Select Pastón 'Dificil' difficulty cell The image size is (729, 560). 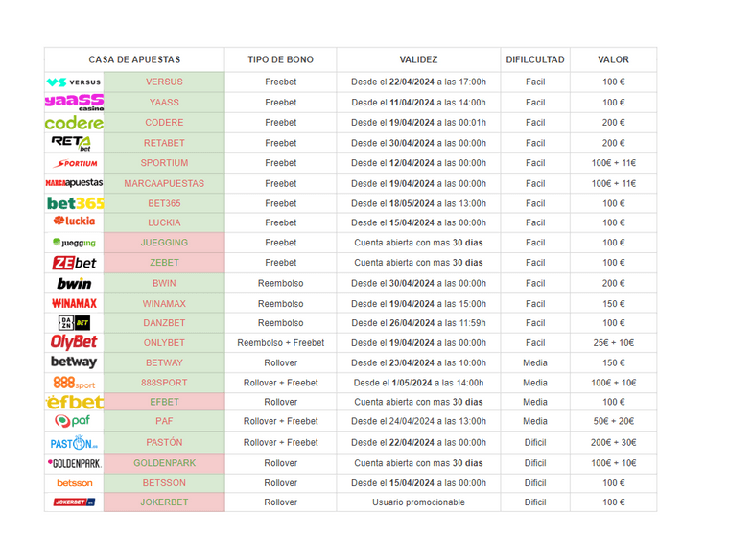pyautogui.click(x=535, y=442)
